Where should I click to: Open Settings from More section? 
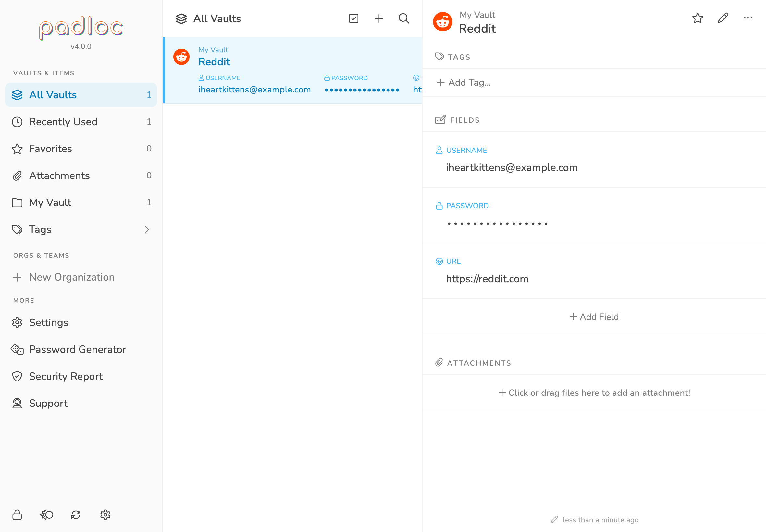(x=81, y=322)
